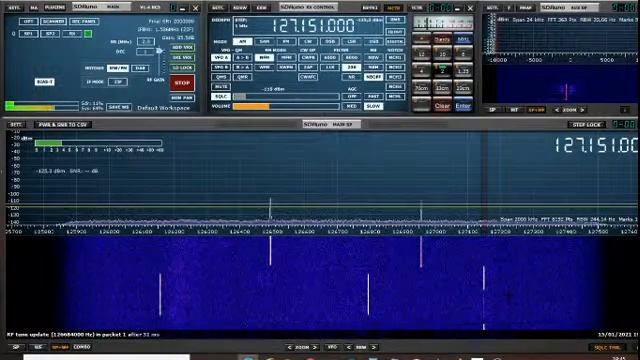Select LSB demodulation mode
This screenshot has width=640, height=360.
(351, 42)
